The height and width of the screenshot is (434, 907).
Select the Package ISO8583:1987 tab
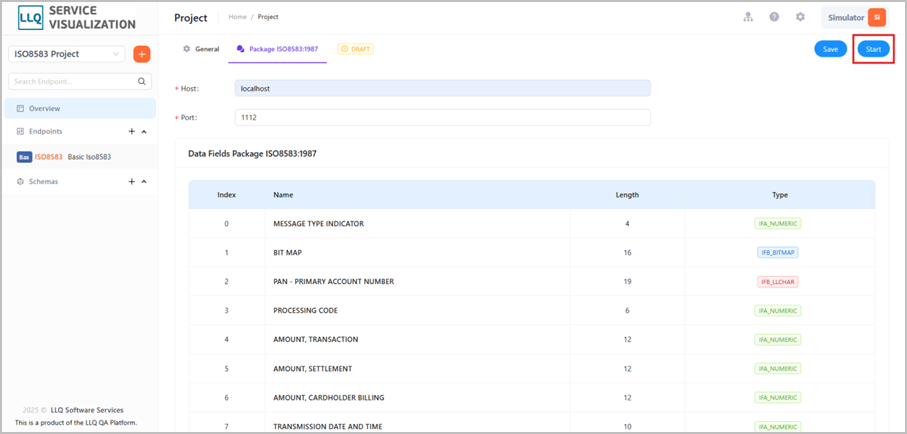coord(278,49)
